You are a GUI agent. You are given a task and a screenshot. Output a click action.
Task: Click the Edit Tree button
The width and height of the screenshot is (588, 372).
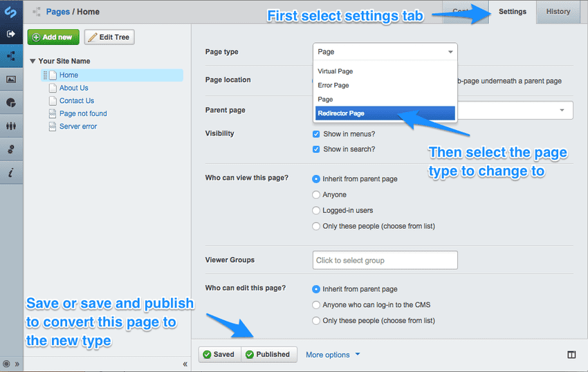pos(109,37)
